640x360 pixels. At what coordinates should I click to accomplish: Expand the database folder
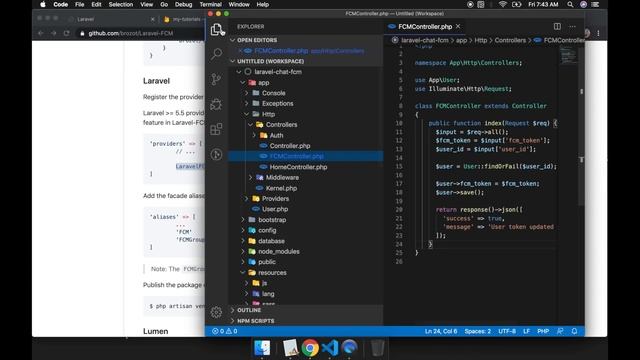[242, 241]
